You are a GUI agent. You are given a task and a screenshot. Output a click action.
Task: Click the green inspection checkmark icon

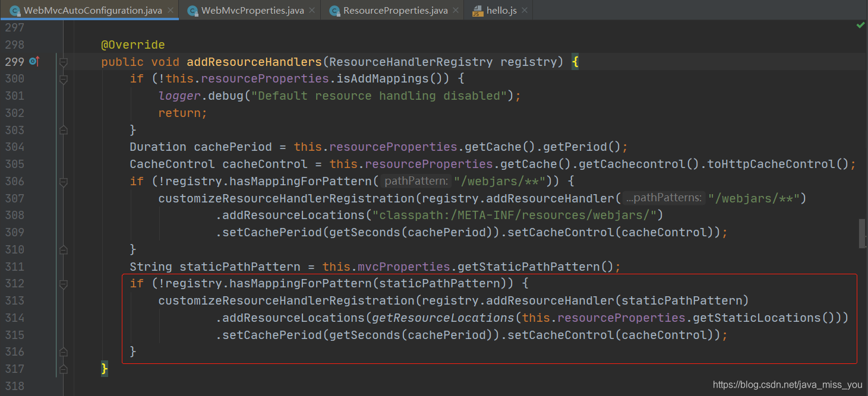coord(860,26)
